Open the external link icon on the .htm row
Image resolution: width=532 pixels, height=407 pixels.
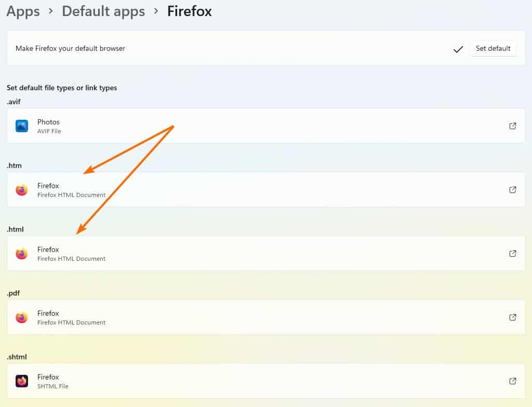point(512,189)
